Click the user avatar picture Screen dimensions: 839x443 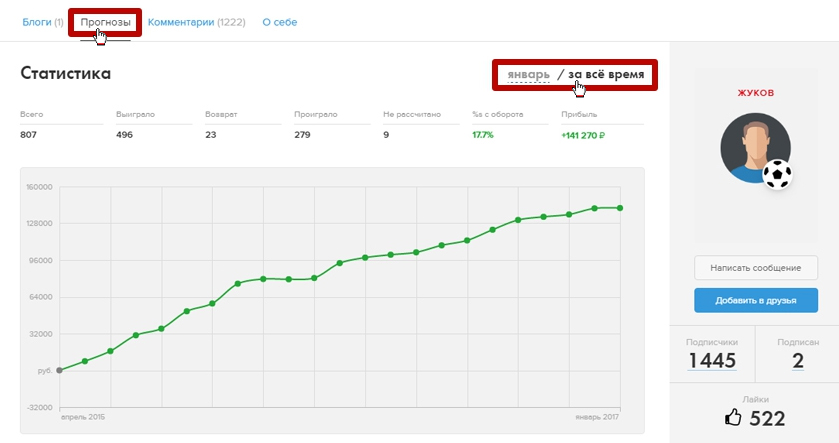point(755,148)
